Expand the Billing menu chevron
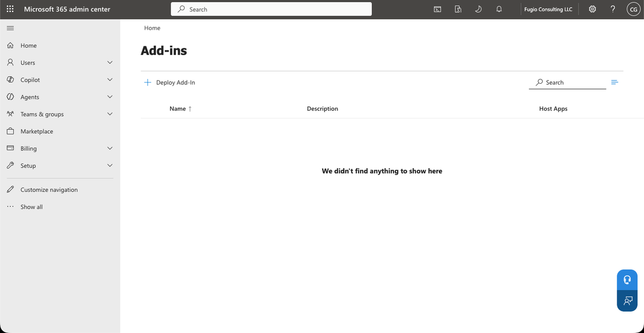The image size is (644, 333). pyautogui.click(x=110, y=148)
